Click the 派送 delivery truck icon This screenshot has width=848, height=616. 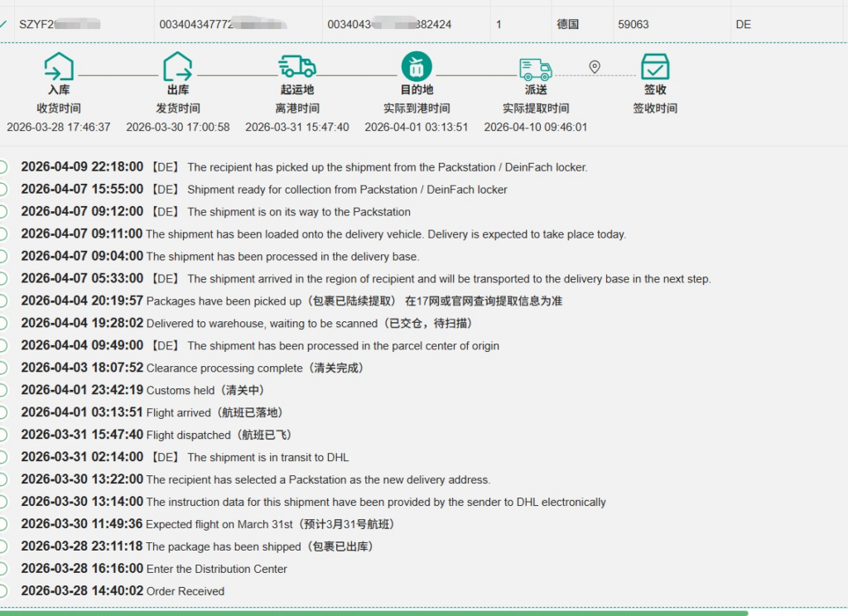(536, 68)
